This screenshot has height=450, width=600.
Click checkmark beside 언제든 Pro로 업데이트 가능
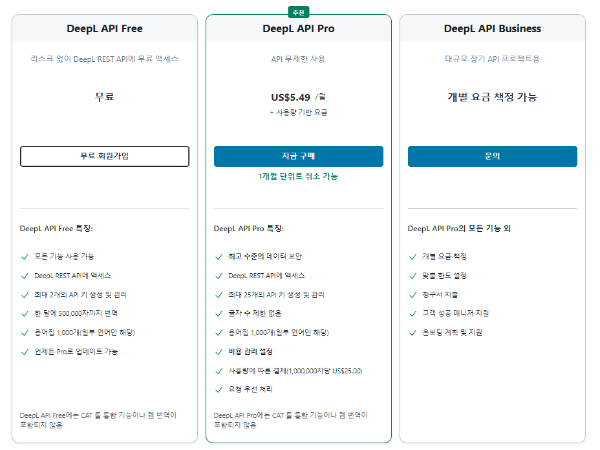tap(25, 352)
